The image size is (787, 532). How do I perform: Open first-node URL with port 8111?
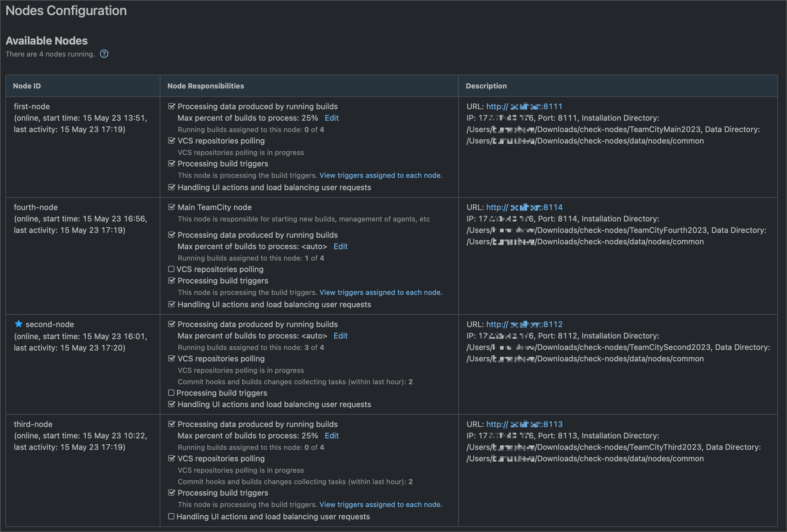point(524,106)
